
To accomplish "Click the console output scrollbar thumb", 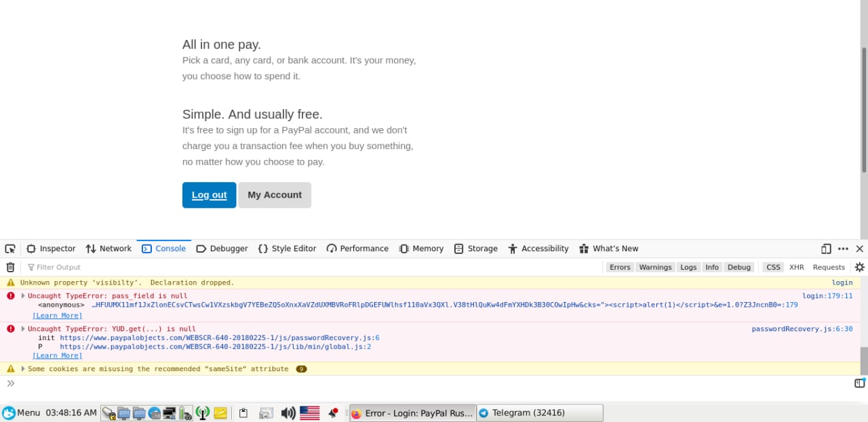I will coord(864,360).
